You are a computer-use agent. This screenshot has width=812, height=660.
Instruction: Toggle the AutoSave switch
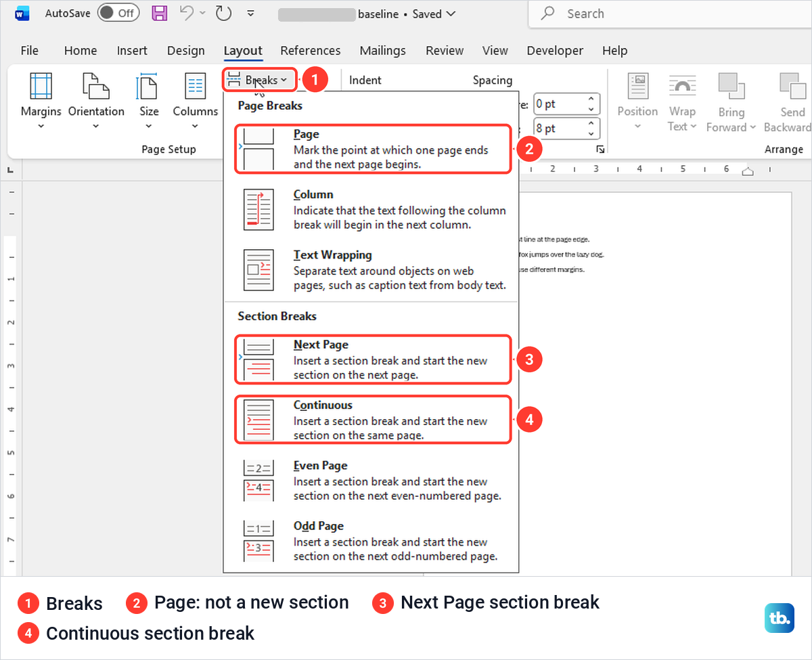(x=118, y=13)
